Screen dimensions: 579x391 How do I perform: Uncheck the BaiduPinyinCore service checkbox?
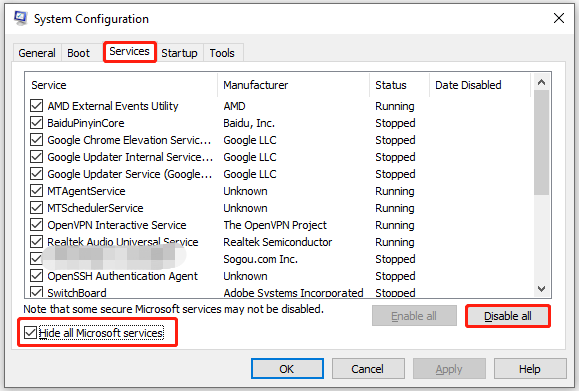(x=36, y=123)
